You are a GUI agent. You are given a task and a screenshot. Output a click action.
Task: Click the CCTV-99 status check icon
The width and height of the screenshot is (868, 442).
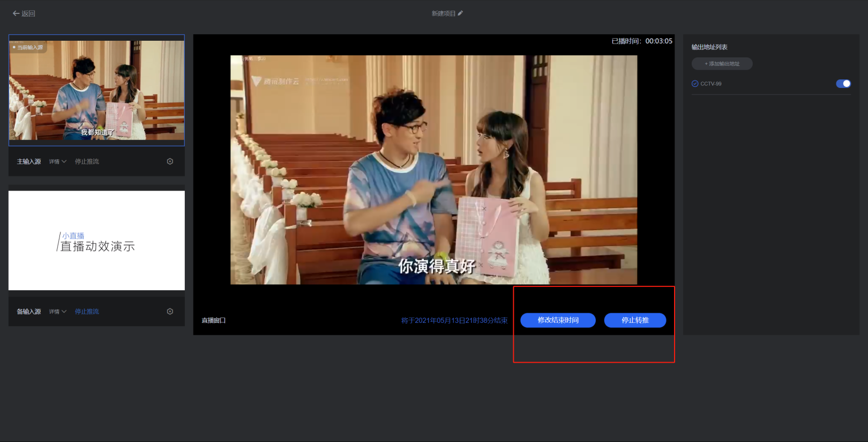click(x=695, y=84)
